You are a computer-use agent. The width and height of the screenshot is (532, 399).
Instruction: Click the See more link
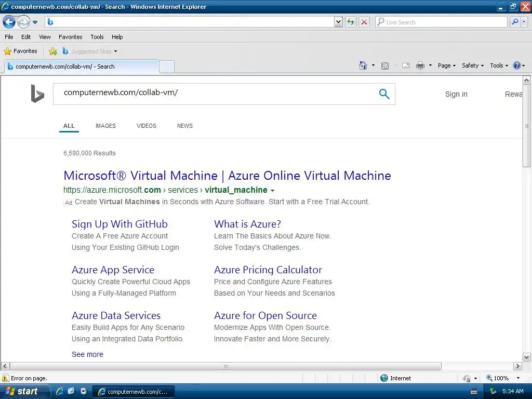[x=87, y=354]
